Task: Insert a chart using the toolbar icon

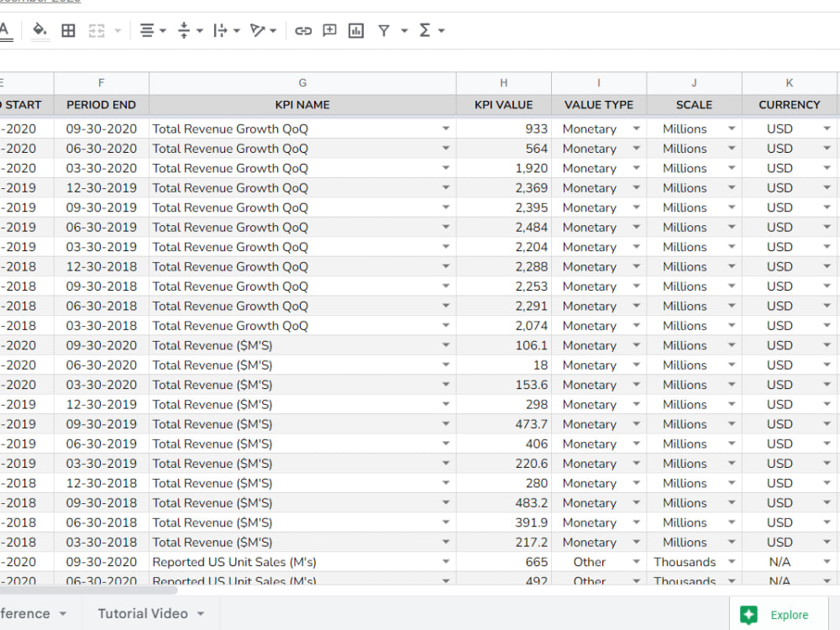Action: click(355, 30)
